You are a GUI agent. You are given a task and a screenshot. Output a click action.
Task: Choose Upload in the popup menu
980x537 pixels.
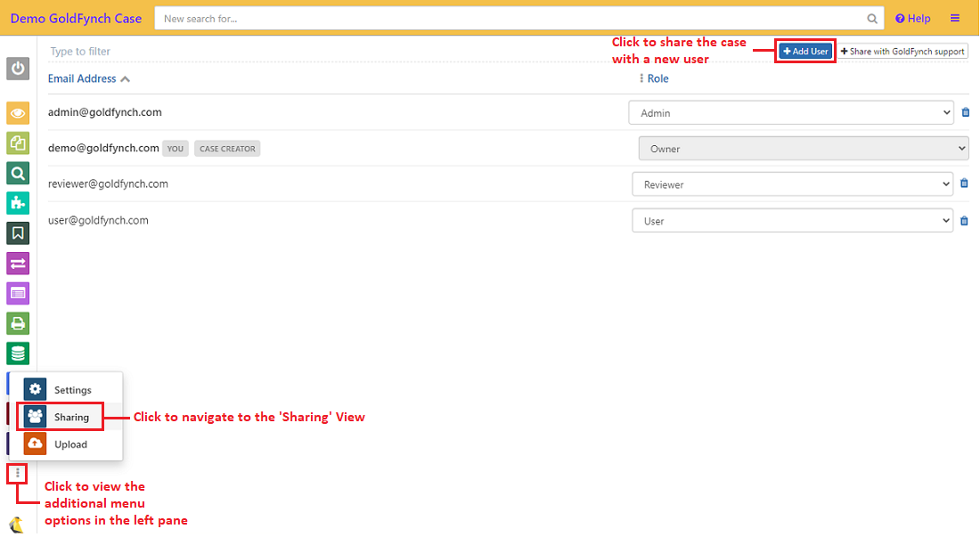click(x=70, y=444)
